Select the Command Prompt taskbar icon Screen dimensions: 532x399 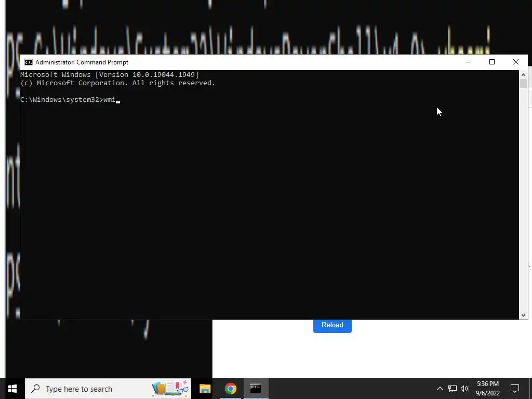(x=256, y=389)
